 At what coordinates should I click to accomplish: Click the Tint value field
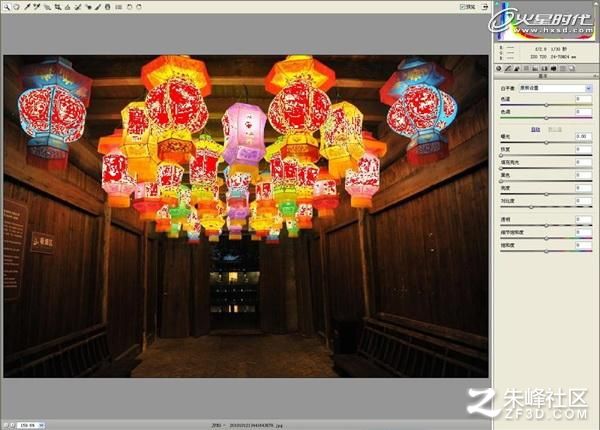coord(584,112)
